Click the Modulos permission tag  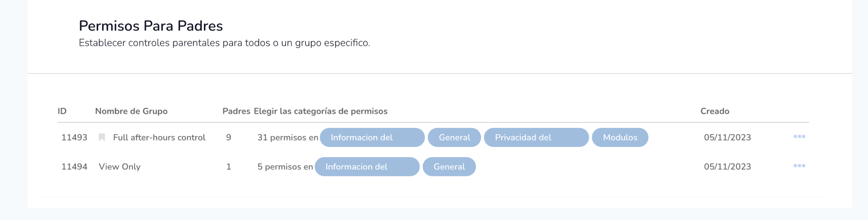pos(620,138)
